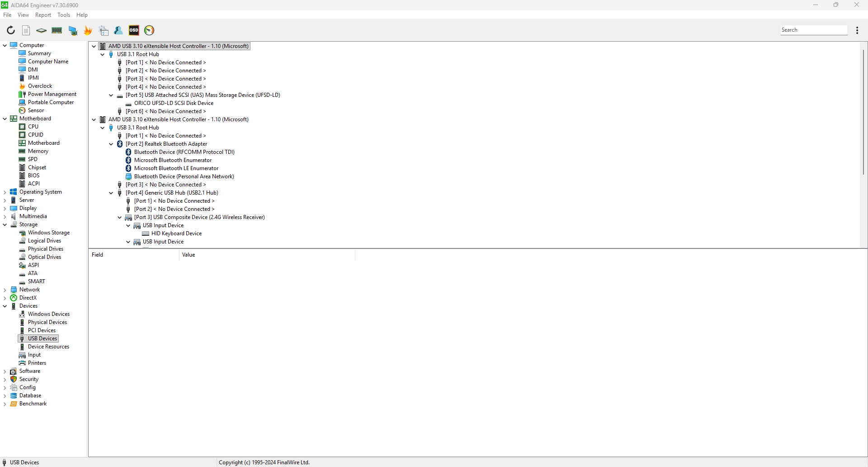Image resolution: width=868 pixels, height=467 pixels.
Task: Click the monitor and network card toolbar icon
Action: [73, 30]
